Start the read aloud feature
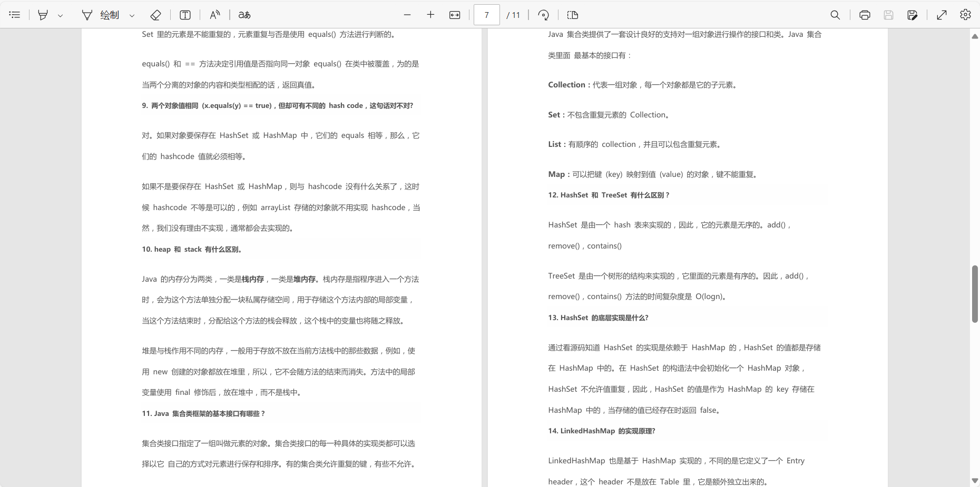980x487 pixels. (x=214, y=15)
